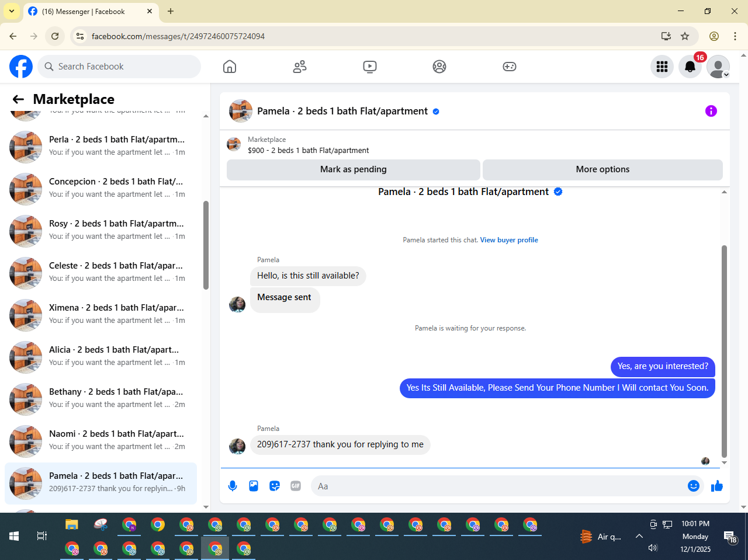
Task: Mark the listing as pending
Action: pyautogui.click(x=354, y=169)
